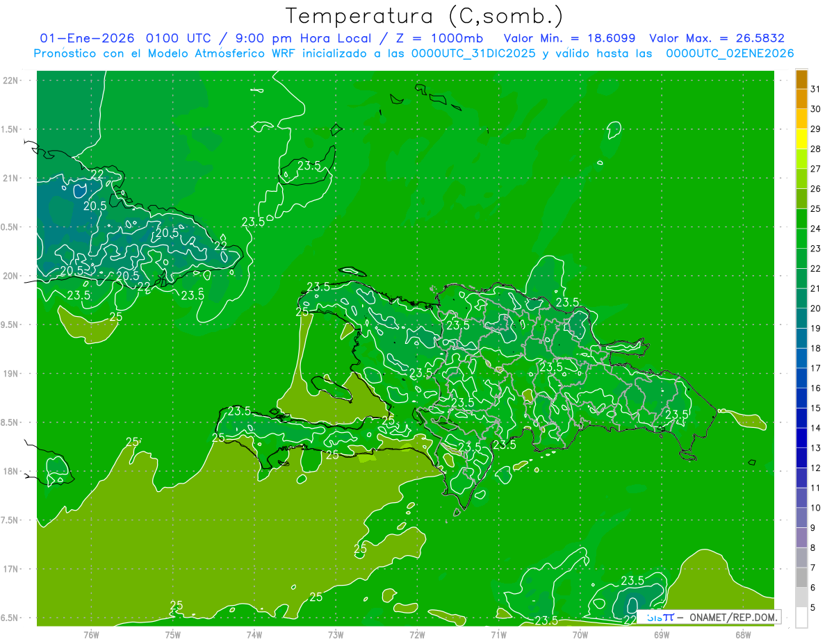834x644 pixels.
Task: Click the '20N' latitude axis label
Action: tap(11, 276)
